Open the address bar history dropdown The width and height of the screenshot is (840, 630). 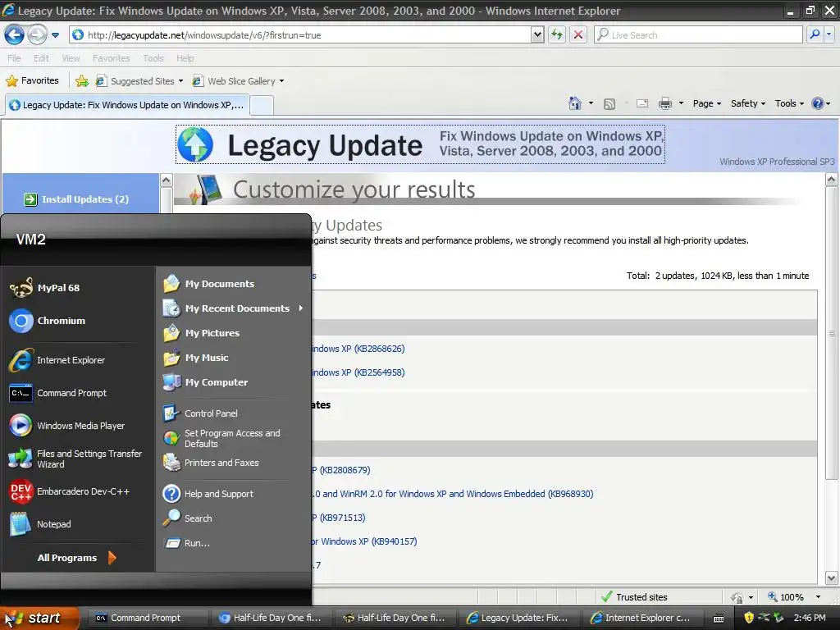[537, 35]
